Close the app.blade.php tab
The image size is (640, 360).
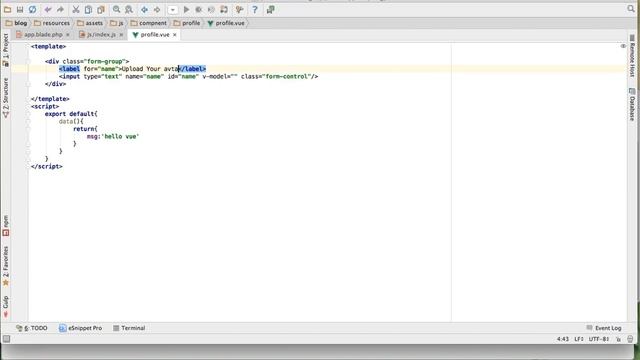point(68,35)
